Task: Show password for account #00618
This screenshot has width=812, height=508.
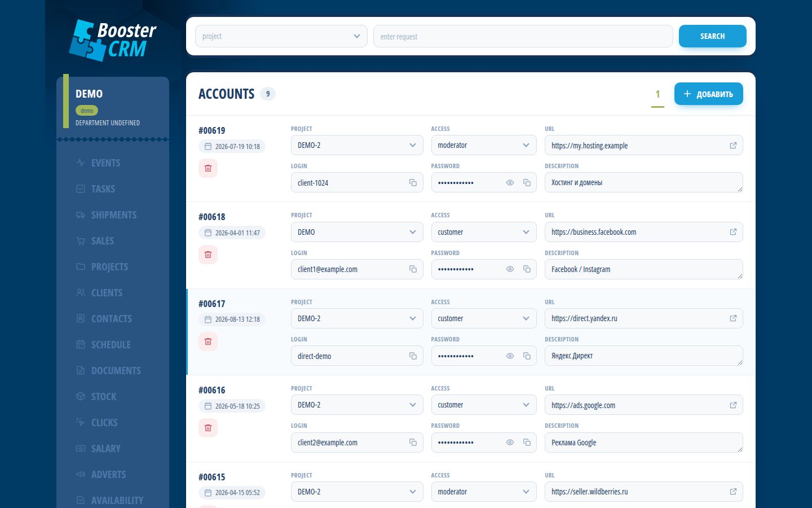Action: [x=510, y=269]
